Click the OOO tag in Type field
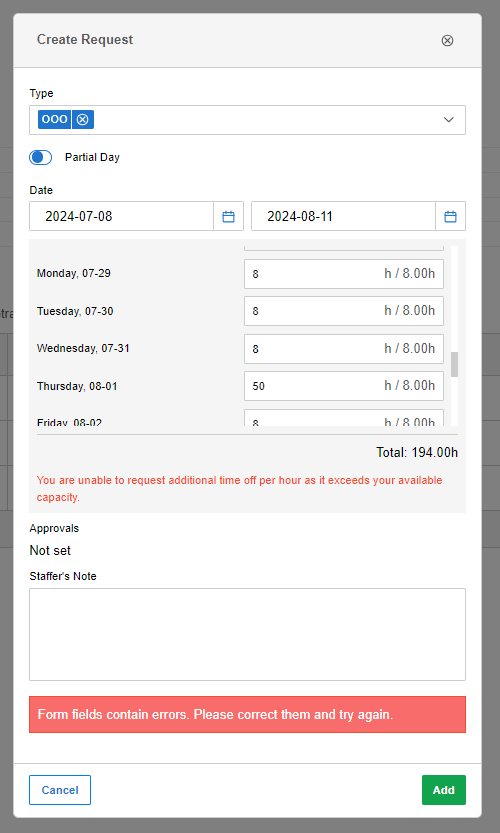This screenshot has height=833, width=500. (54, 120)
